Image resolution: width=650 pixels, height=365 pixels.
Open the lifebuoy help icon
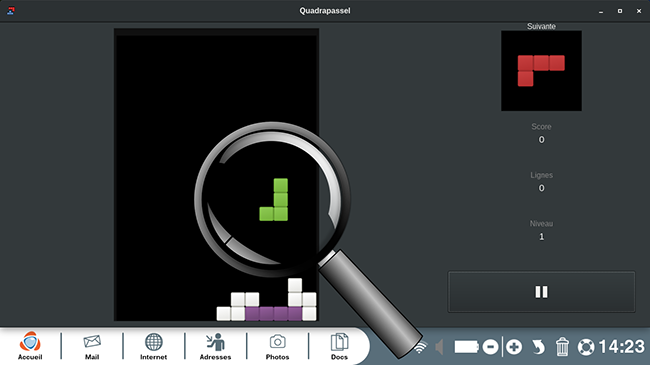(586, 347)
